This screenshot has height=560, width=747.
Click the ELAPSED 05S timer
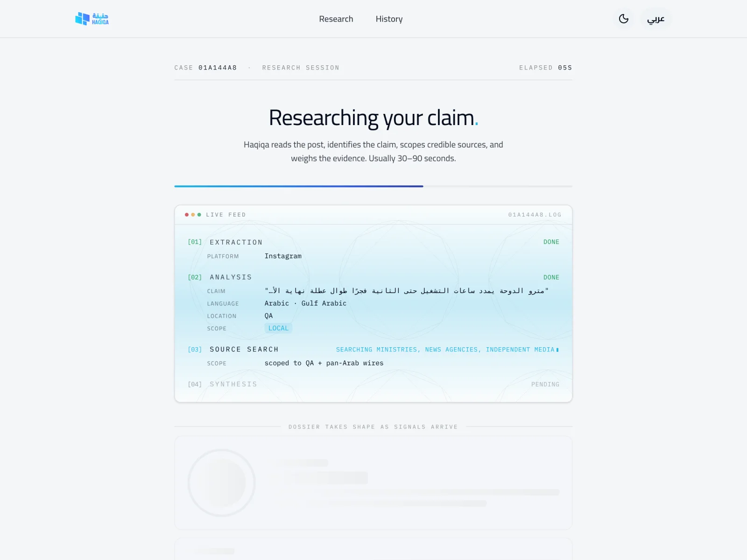(545, 68)
